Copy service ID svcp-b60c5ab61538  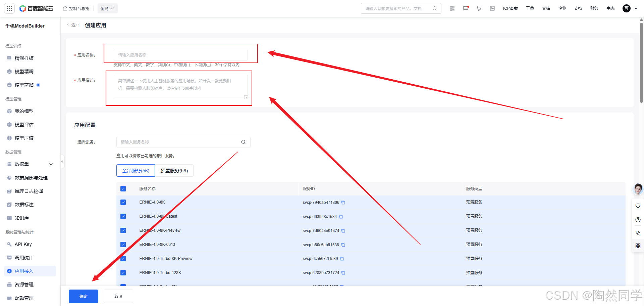(x=343, y=245)
